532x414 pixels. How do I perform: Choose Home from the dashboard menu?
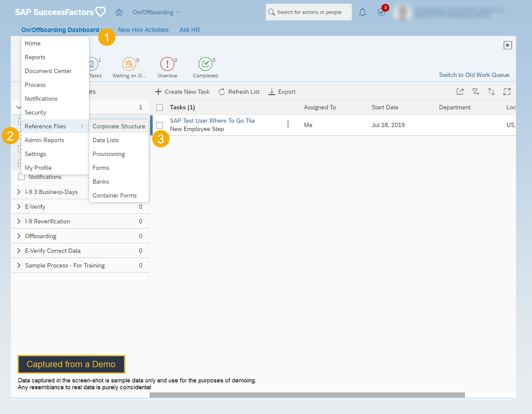pos(55,43)
